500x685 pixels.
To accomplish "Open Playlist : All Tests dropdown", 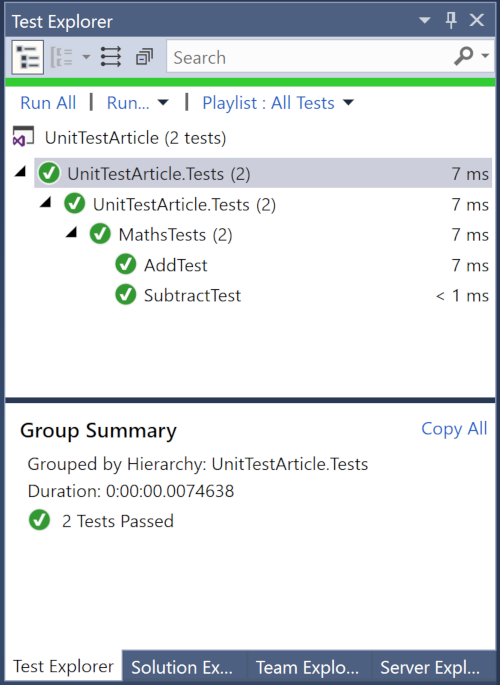I will click(278, 103).
